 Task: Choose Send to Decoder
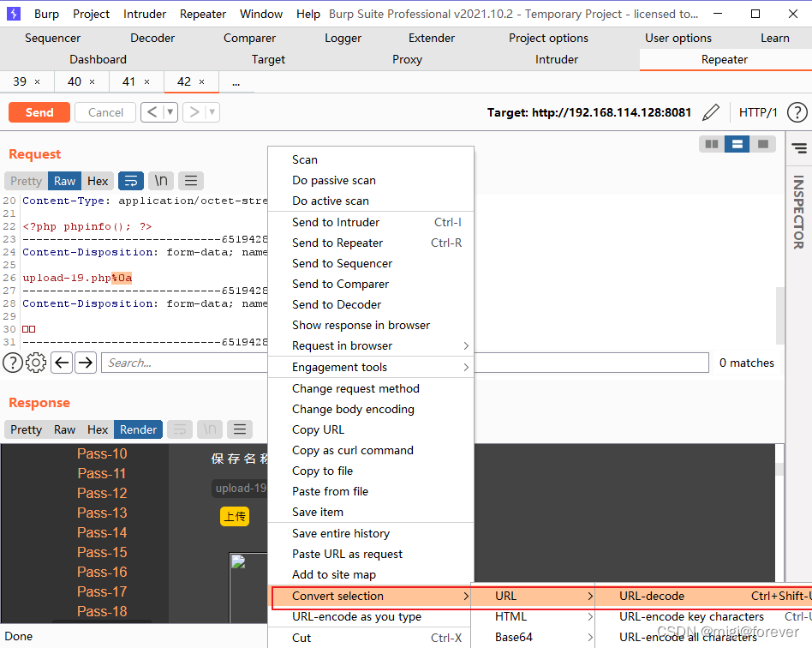coord(371,305)
